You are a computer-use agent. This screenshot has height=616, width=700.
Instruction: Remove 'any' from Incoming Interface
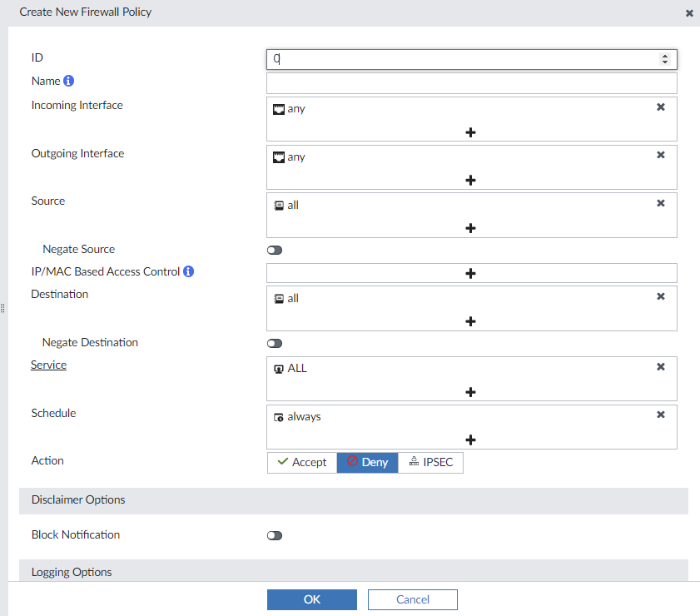[661, 107]
